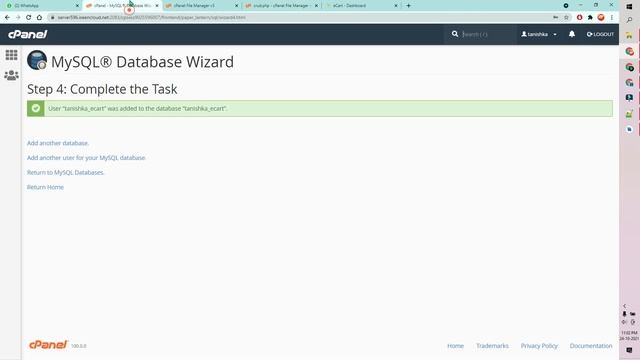Open the Windows Start button
The width and height of the screenshot is (640, 360).
[x=629, y=7]
